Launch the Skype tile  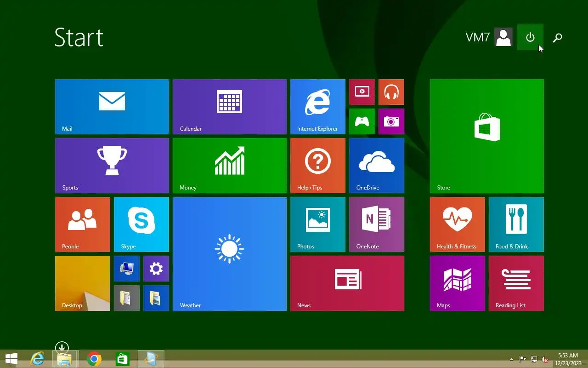coord(141,224)
